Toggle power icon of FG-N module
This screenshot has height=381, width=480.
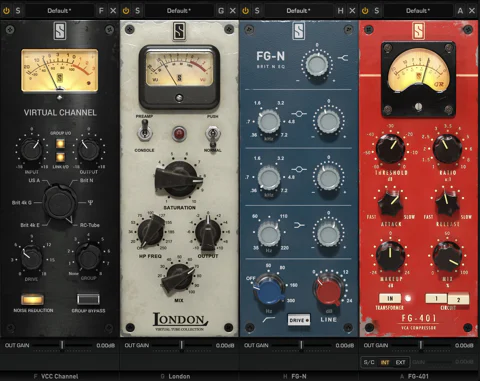245,11
